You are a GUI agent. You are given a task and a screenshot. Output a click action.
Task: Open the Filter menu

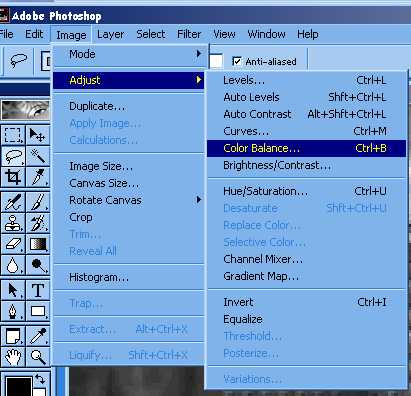click(189, 34)
